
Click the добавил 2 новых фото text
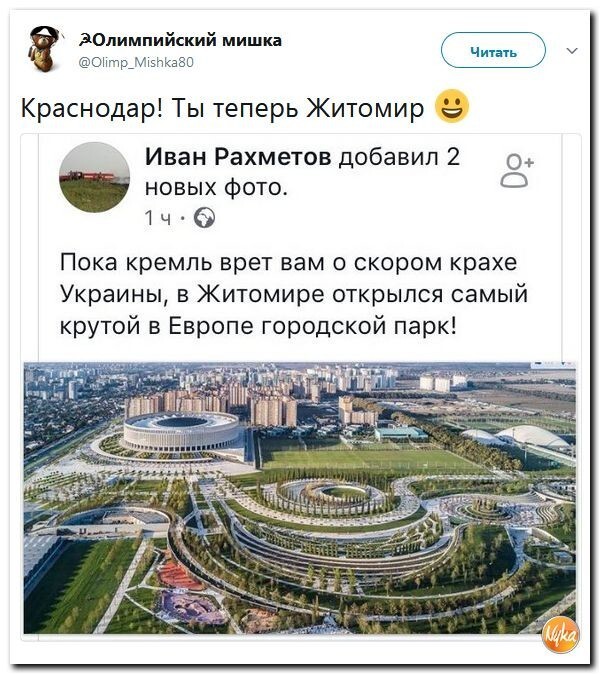[302, 172]
